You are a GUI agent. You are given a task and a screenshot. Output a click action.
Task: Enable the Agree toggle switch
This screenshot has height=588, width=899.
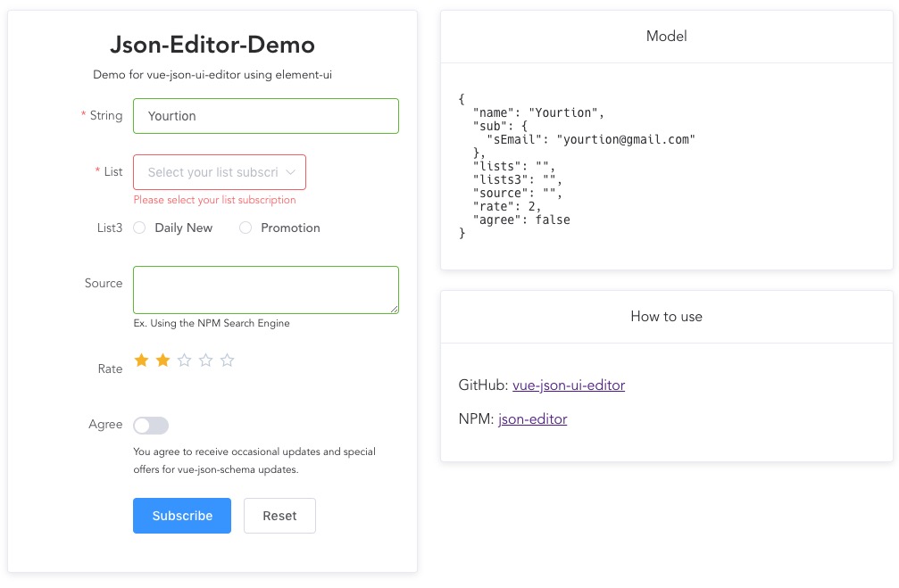(151, 425)
